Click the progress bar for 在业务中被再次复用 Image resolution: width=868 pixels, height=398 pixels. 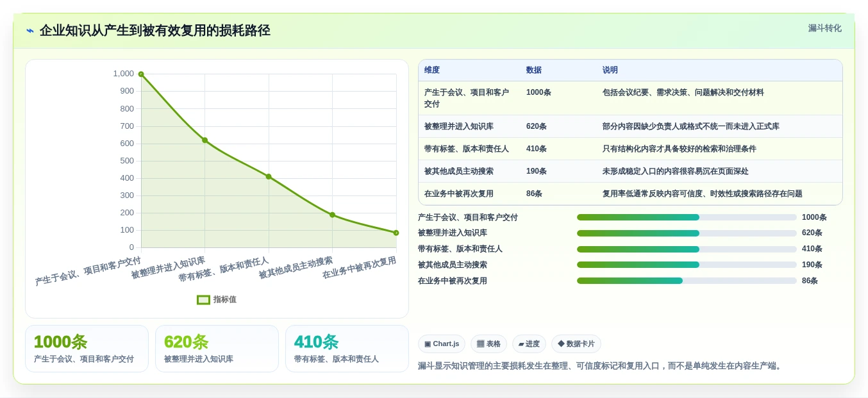[x=687, y=281]
